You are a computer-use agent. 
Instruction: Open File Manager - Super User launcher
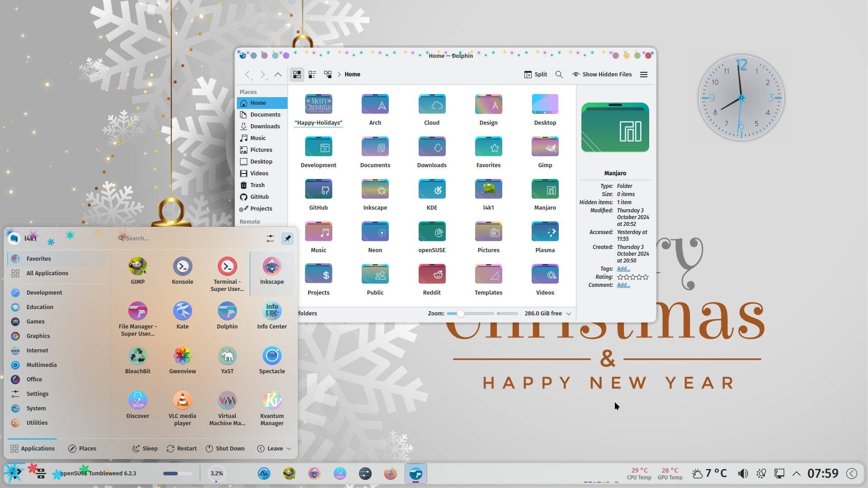[x=137, y=319]
